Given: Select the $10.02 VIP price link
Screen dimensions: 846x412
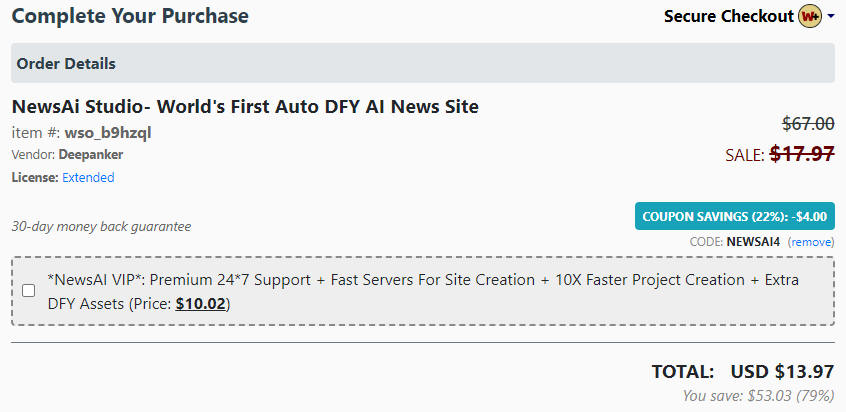Looking at the screenshot, I should tap(201, 304).
